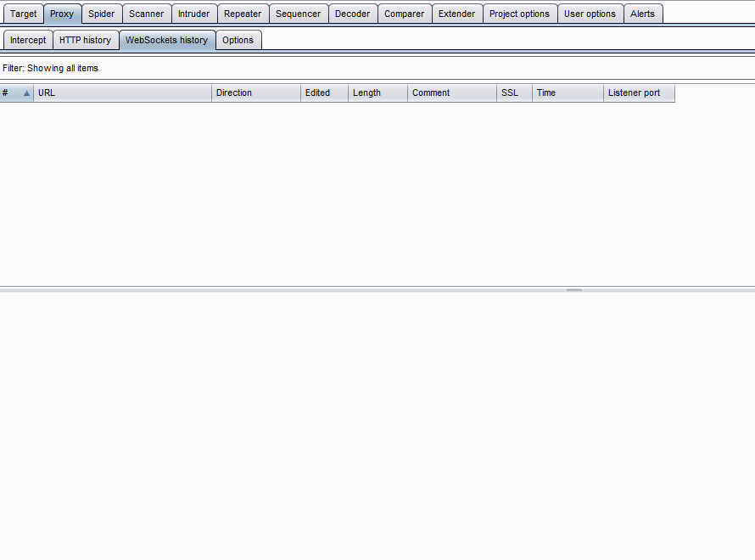Sort table by Length column
755x560 pixels.
(x=378, y=93)
